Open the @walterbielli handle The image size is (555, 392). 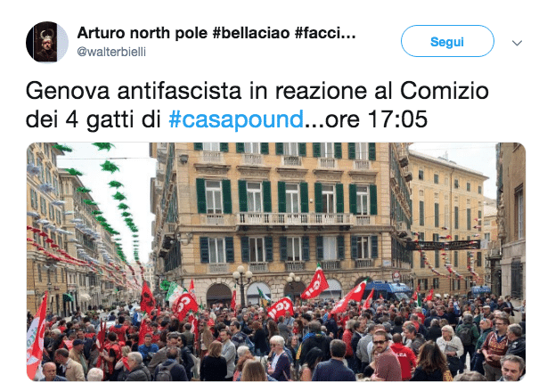point(111,52)
